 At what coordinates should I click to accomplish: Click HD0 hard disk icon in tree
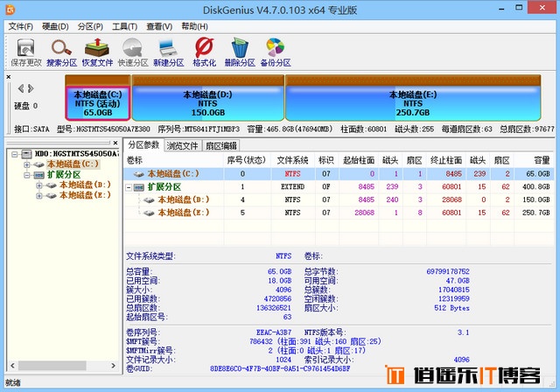[x=26, y=154]
